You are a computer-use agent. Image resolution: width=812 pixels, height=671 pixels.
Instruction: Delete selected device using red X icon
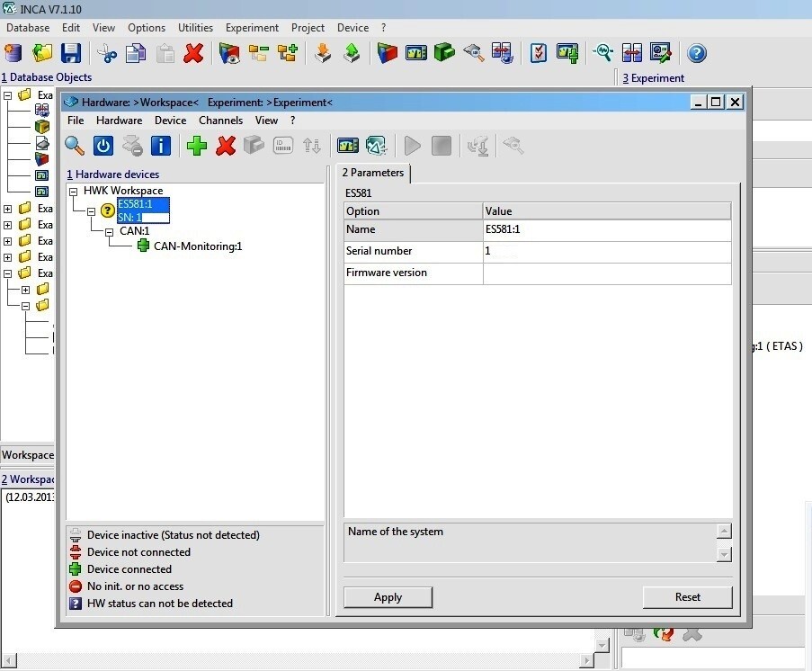pyautogui.click(x=226, y=145)
